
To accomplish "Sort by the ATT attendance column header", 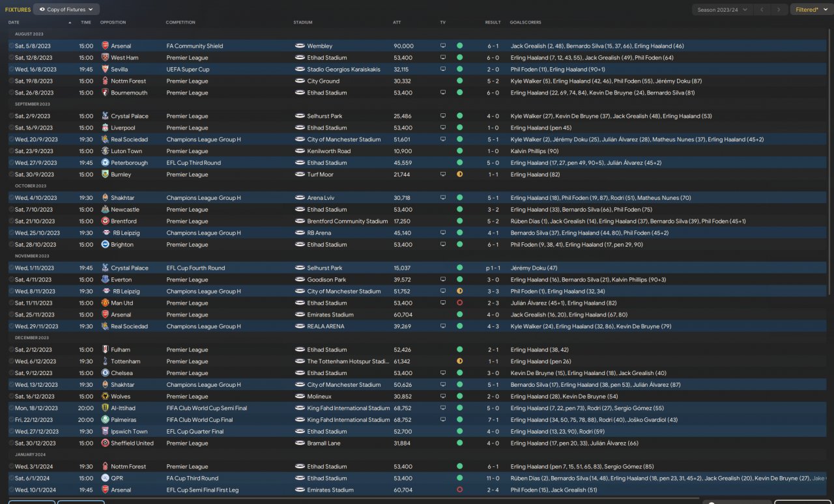I will 397,23.
